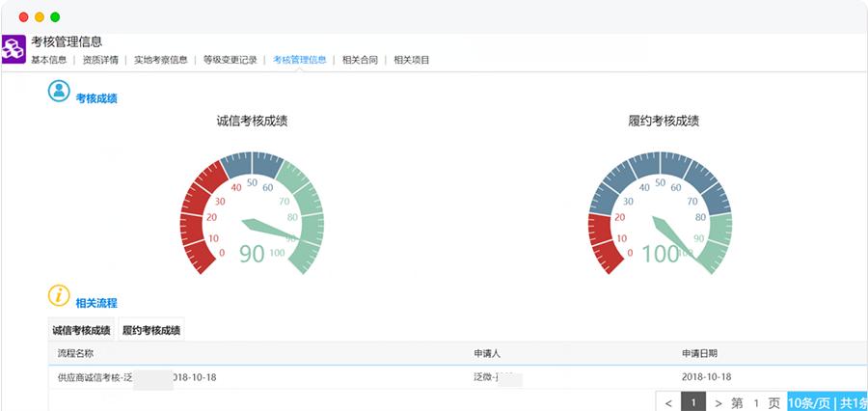Open the 基本信息 tab

[49, 60]
